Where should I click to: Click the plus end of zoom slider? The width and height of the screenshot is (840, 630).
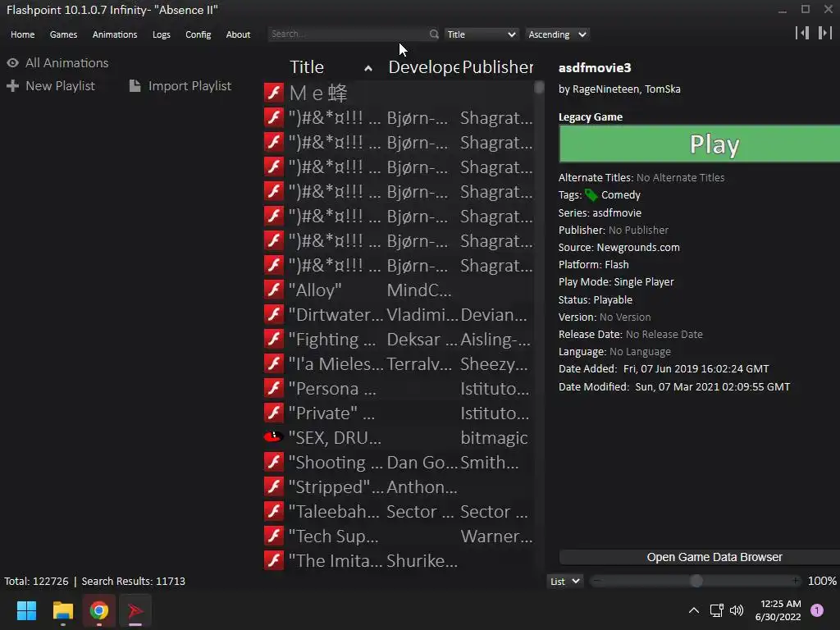[796, 581]
